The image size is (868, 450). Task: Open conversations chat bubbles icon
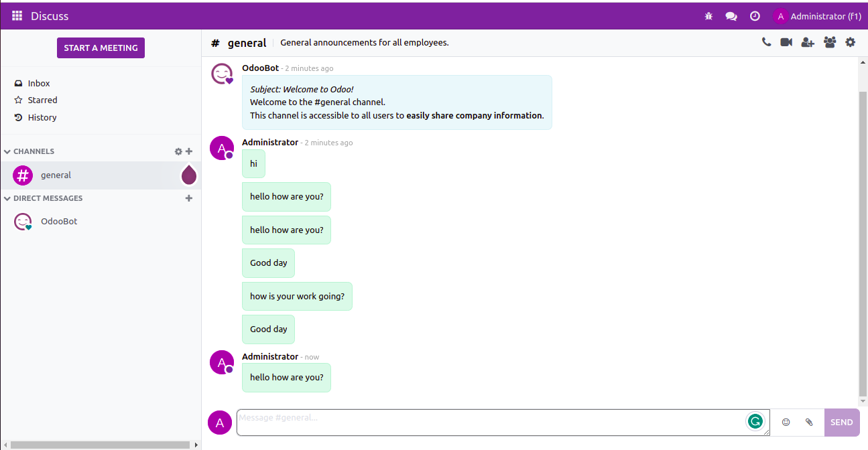tap(731, 16)
